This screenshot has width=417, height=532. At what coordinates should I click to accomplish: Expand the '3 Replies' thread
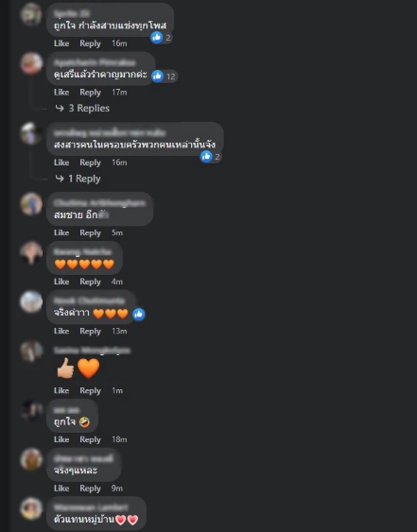[x=89, y=109]
